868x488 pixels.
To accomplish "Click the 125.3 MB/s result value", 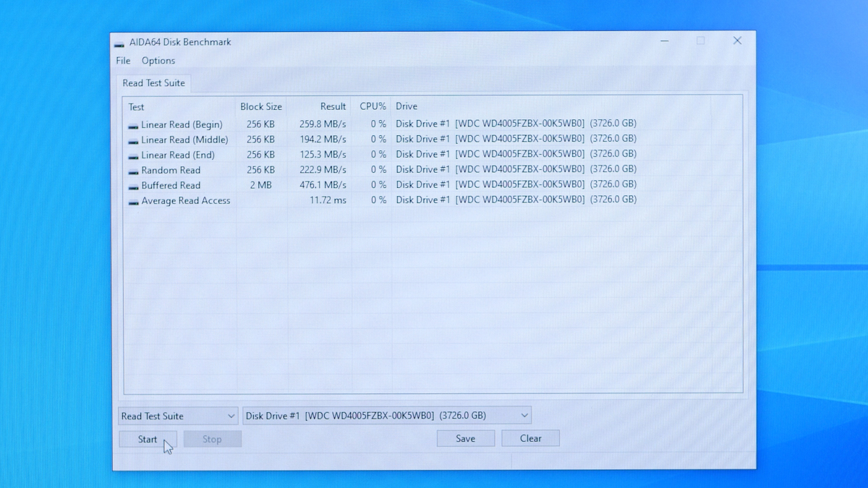I will [x=323, y=154].
